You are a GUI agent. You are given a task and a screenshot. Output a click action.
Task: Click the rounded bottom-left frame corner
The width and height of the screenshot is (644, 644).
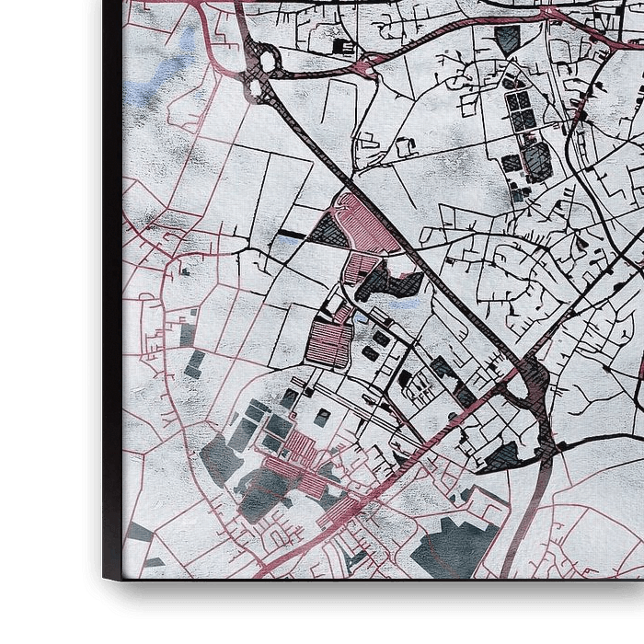coord(106,593)
